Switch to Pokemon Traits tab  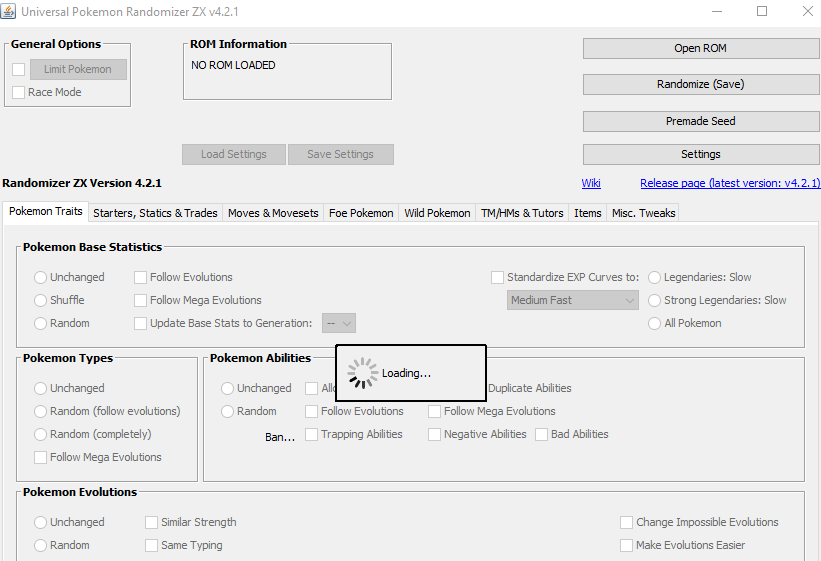46,212
